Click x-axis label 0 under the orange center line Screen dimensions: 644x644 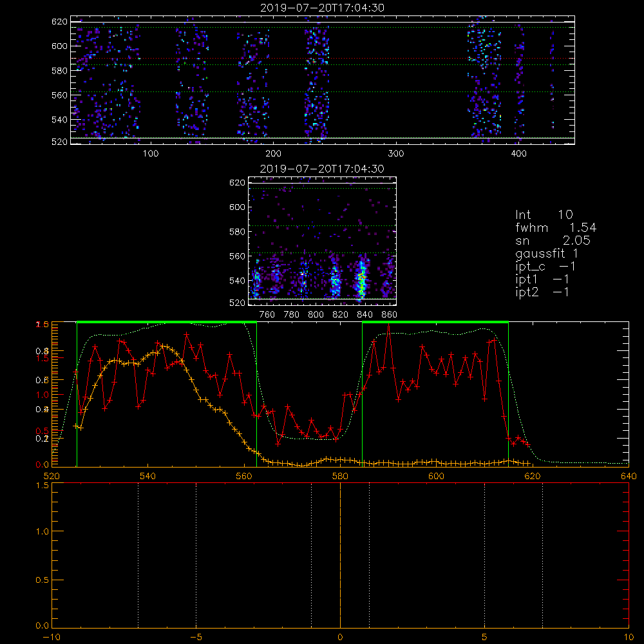340,638
